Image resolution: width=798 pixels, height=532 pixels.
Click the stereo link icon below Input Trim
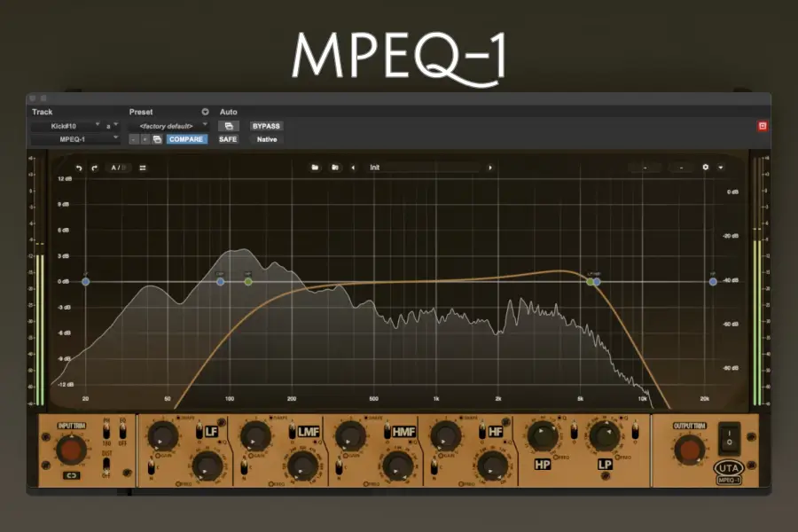pos(72,475)
